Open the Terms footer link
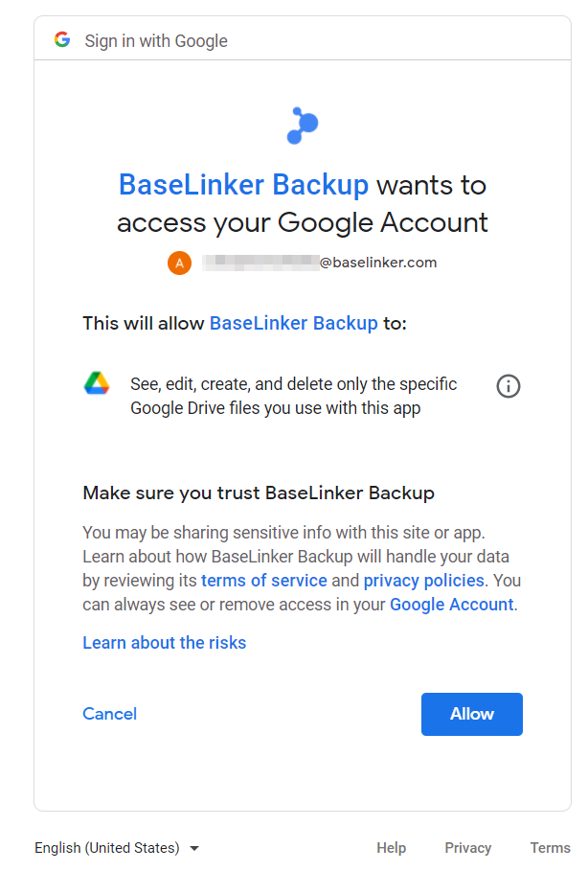 tap(550, 848)
